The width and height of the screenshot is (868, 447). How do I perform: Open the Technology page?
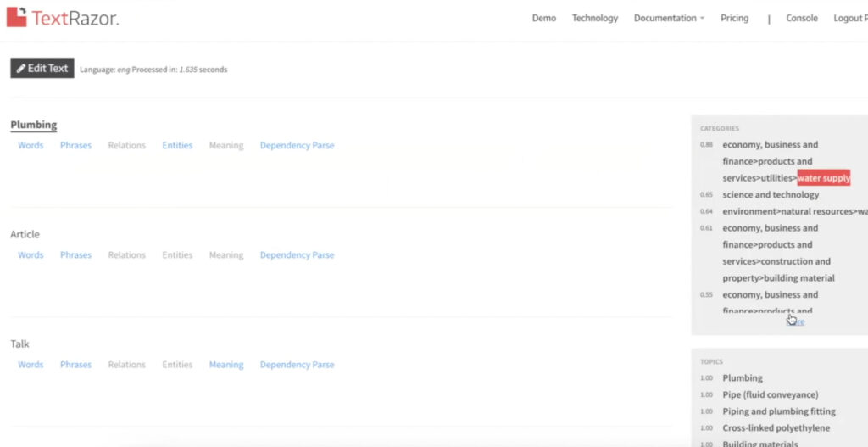point(594,18)
